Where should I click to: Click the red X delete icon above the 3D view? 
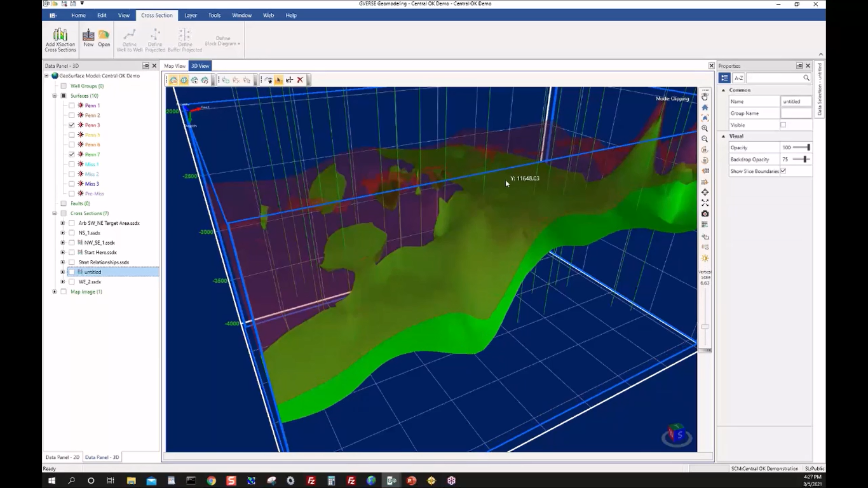pyautogui.click(x=300, y=79)
